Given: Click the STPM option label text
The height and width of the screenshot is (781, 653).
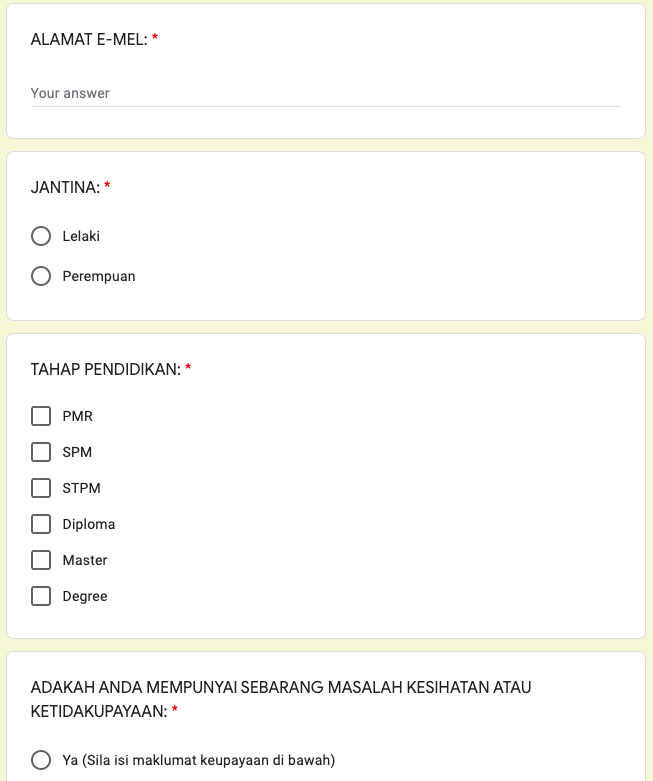Looking at the screenshot, I should pos(81,488).
